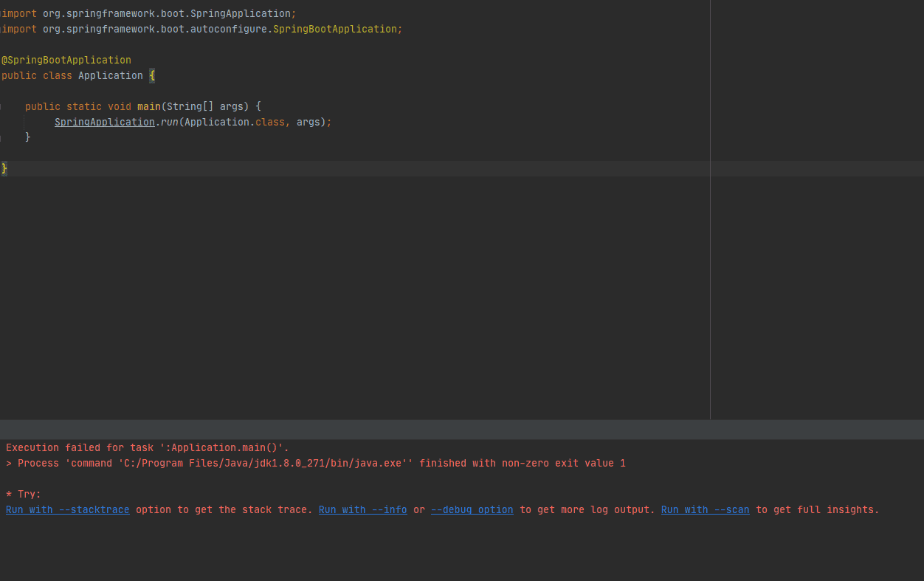Click Application.class argument in the run call

(x=235, y=122)
